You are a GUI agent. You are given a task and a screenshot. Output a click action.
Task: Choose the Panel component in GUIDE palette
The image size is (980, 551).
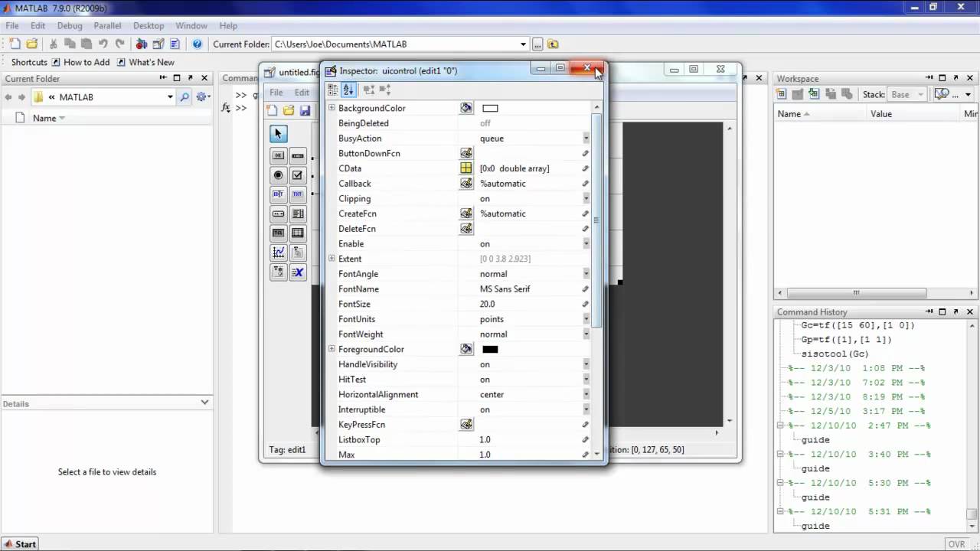point(298,252)
